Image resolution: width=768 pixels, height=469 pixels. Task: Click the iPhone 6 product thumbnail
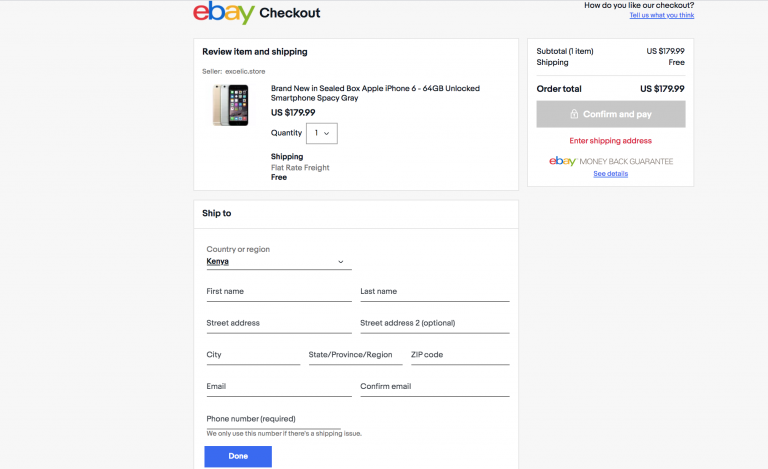(x=230, y=105)
